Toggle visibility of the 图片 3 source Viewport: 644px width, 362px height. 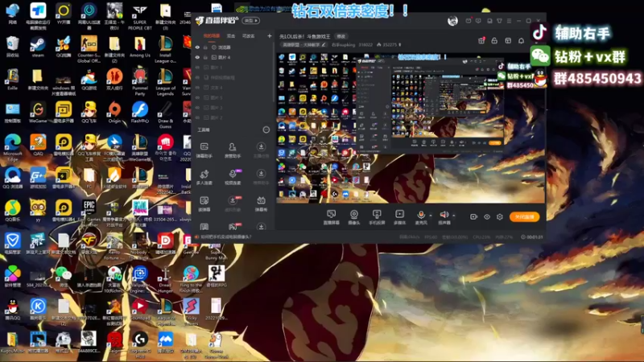pos(197,108)
